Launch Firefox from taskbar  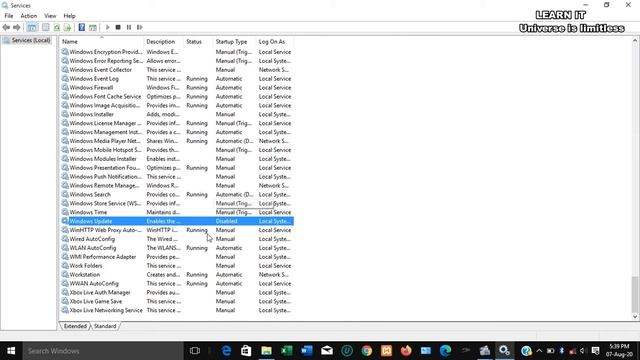[x=406, y=351]
